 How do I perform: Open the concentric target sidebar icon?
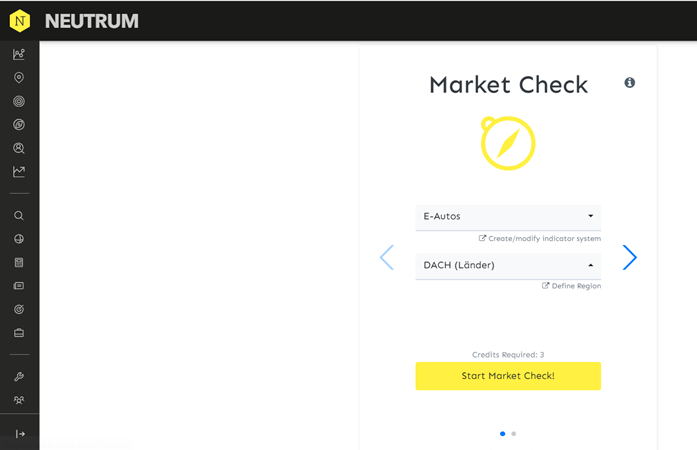tap(19, 101)
